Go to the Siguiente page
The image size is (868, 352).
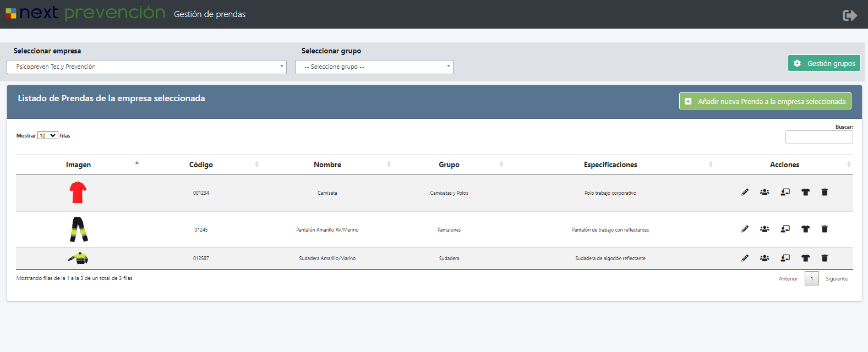[837, 279]
